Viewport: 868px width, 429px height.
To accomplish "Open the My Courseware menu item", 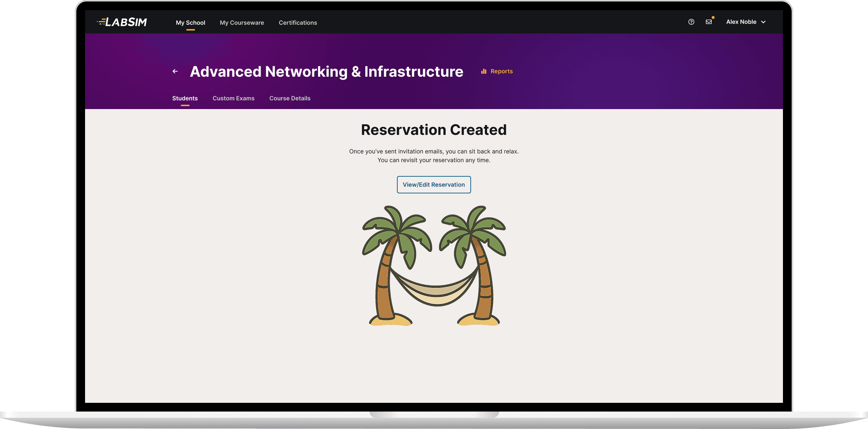I will 242,23.
